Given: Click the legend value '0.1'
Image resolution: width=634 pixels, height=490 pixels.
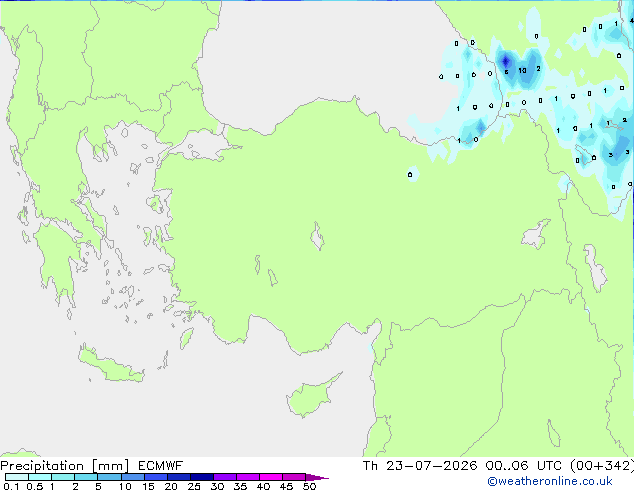Looking at the screenshot, I should (11, 486).
